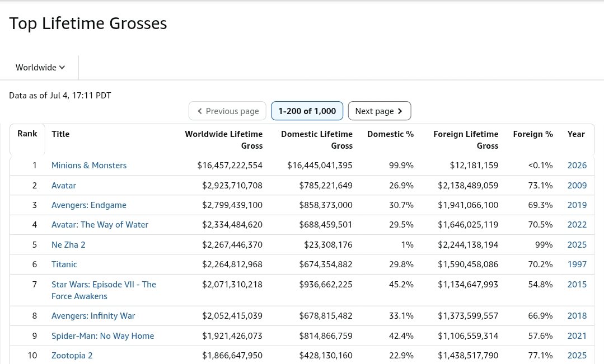The height and width of the screenshot is (364, 604).
Task: Click the 2009 year link
Action: 577,185
